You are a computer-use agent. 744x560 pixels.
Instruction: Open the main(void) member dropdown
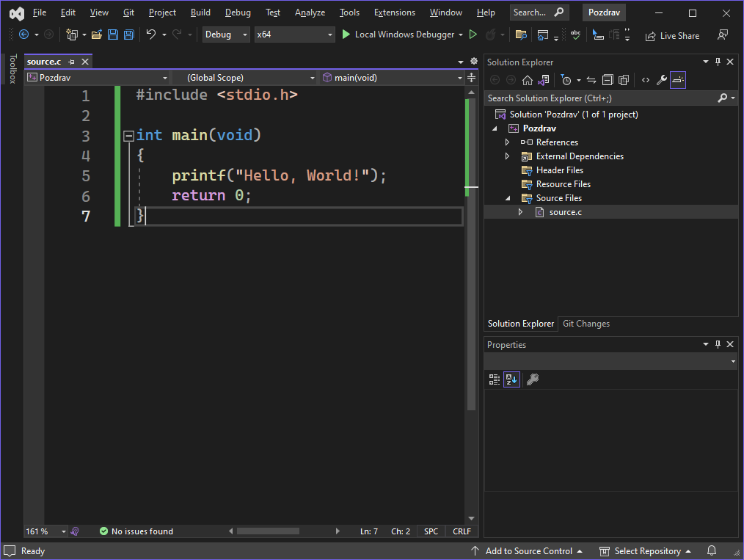(x=392, y=77)
